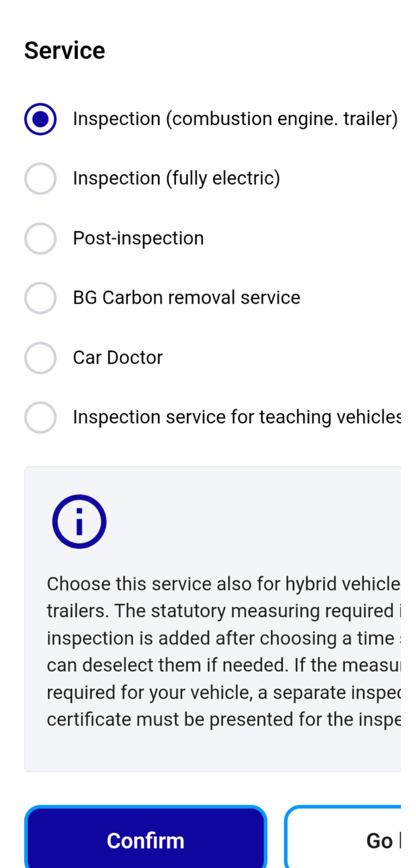Tap the 'BG Carbon removal service' label
The width and height of the screenshot is (416, 868).
pos(186,298)
